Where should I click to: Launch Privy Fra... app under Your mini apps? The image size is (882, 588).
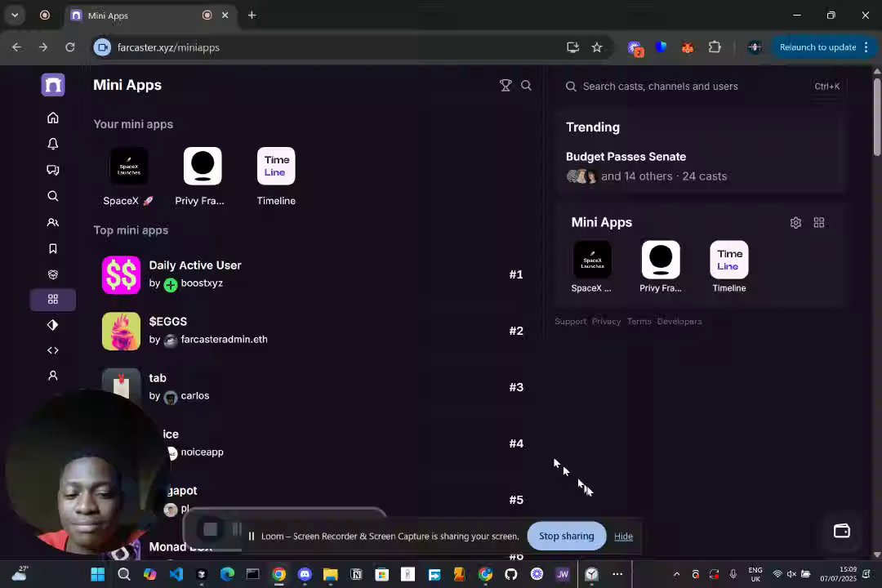click(202, 176)
